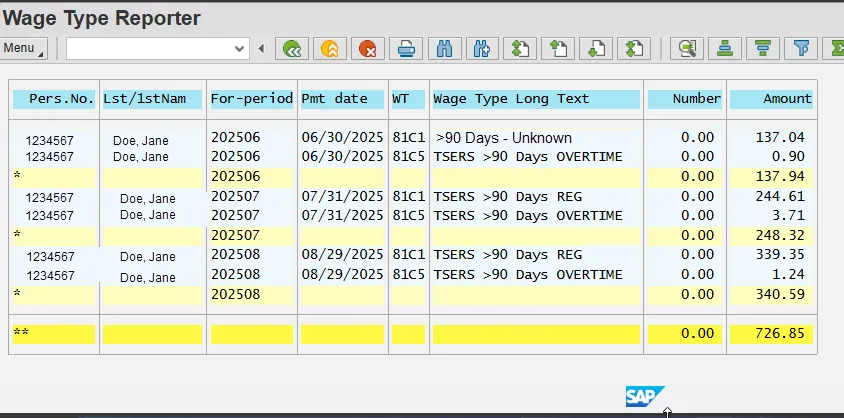This screenshot has height=418, width=844.
Task: Click for-period 202506 in the subtotal row
Action: (x=236, y=176)
